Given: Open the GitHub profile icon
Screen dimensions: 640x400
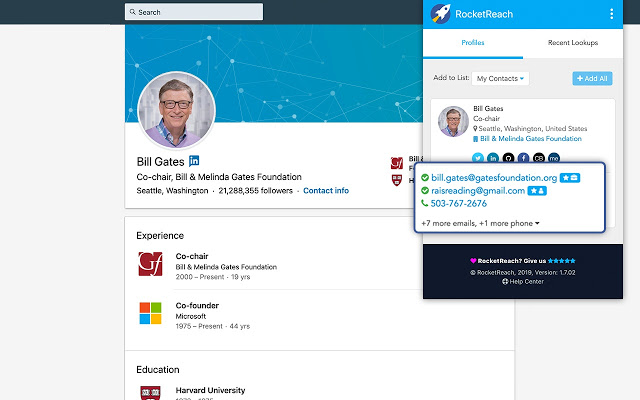Looking at the screenshot, I should pos(508,158).
